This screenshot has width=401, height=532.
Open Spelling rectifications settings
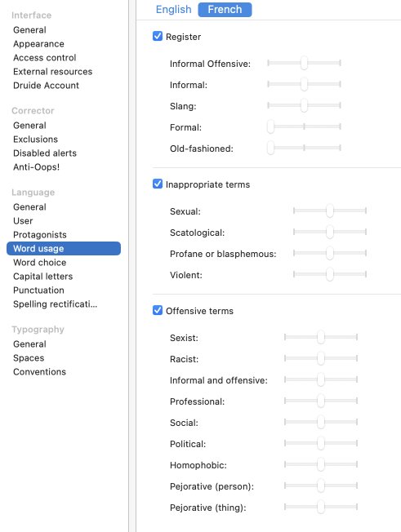pos(55,304)
